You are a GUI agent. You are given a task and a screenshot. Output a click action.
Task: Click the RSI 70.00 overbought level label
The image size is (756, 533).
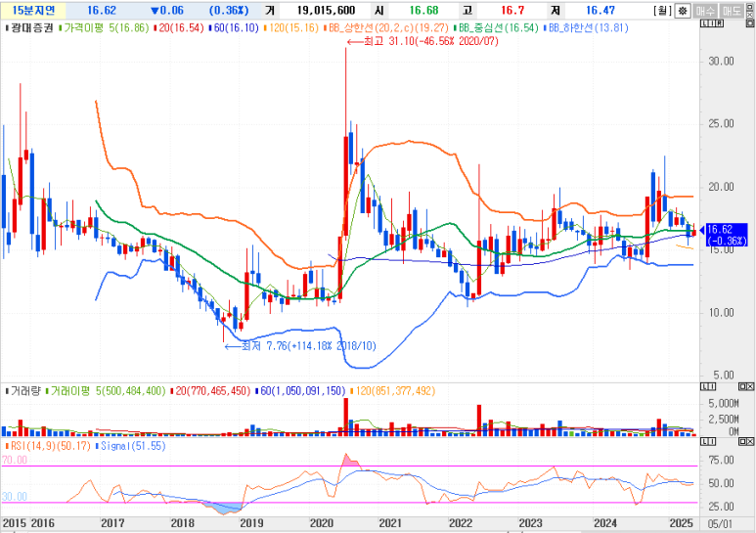click(x=15, y=461)
